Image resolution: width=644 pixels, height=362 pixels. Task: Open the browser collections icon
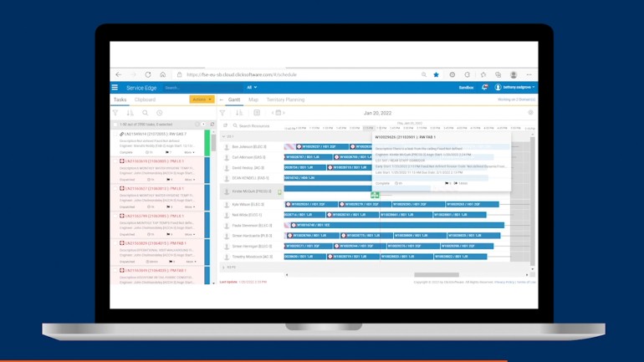coord(498,74)
